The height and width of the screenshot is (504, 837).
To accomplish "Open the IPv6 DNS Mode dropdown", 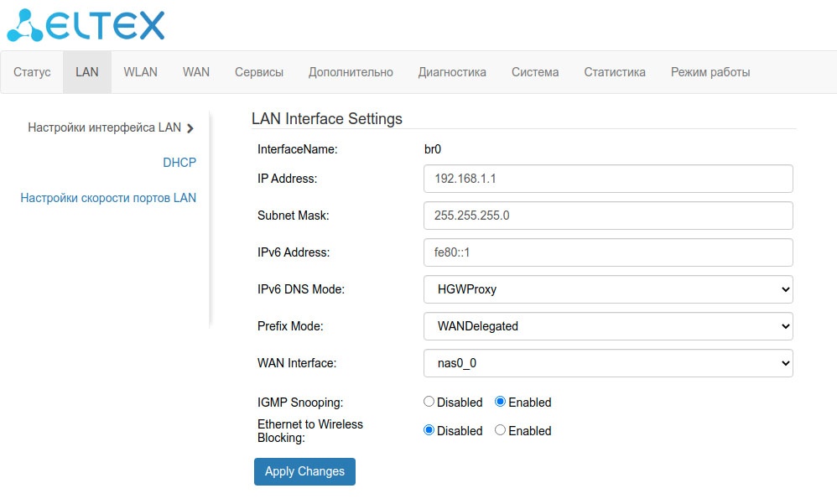I will [608, 289].
